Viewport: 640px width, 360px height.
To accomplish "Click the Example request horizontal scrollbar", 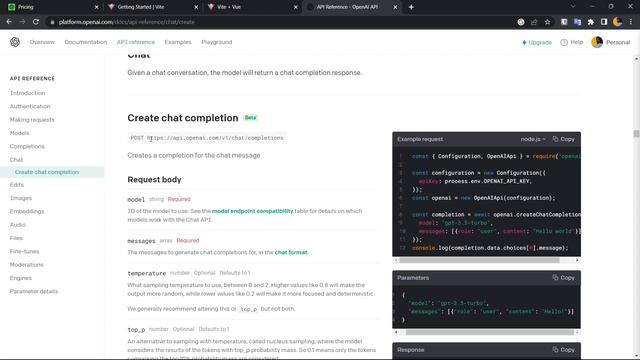I will 479,260.
